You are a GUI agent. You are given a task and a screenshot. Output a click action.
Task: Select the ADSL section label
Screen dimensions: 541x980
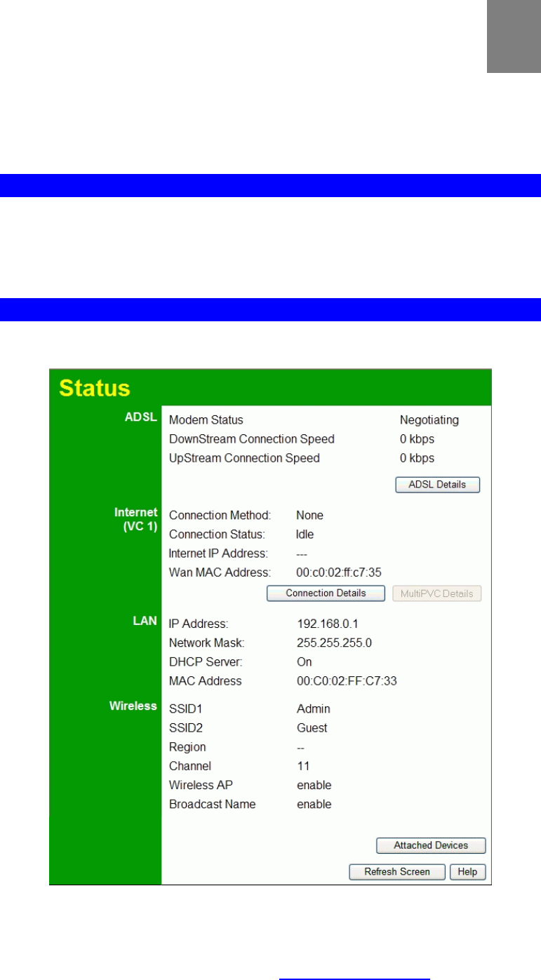point(142,418)
